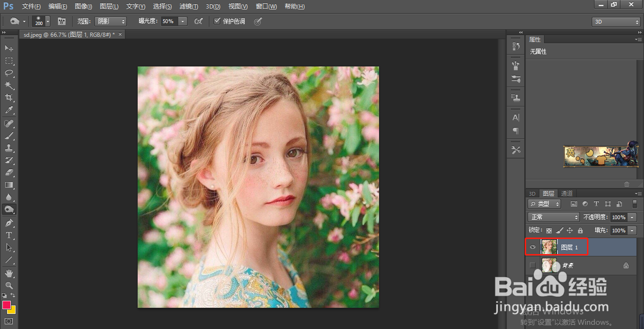The image size is (644, 329).
Task: Filter layers by pixel layers
Action: (574, 204)
